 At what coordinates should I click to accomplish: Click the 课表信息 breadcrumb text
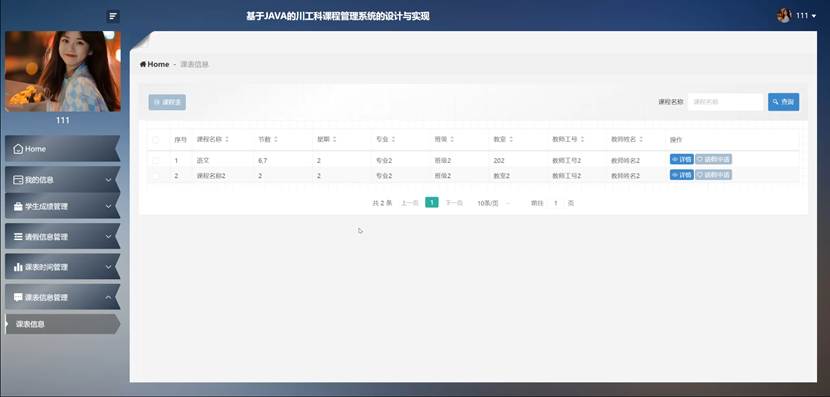194,64
